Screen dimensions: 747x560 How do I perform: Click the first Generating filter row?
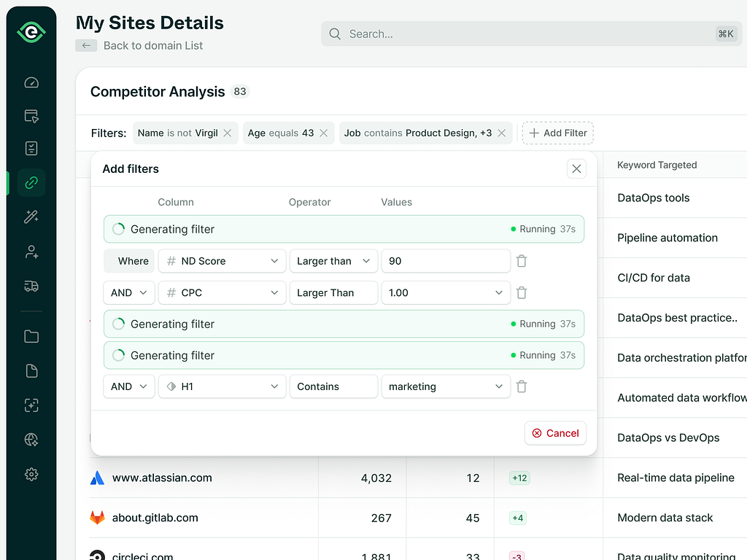[344, 229]
